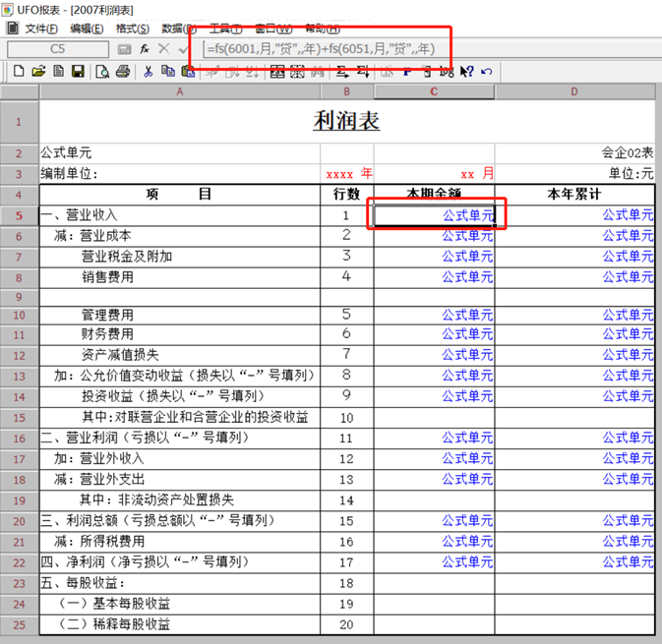The height and width of the screenshot is (644, 662).
Task: Click the 利润表 title cell
Action: tap(346, 122)
